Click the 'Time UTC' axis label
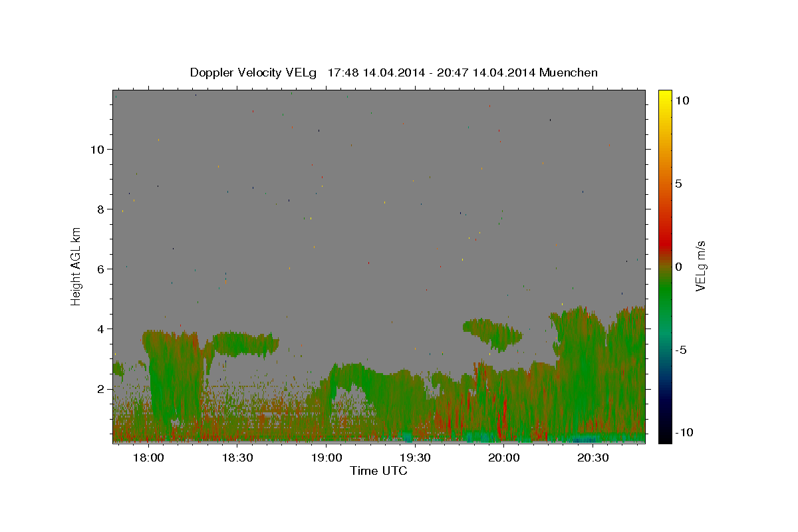Image resolution: width=798 pixels, height=532 pixels. (378, 471)
